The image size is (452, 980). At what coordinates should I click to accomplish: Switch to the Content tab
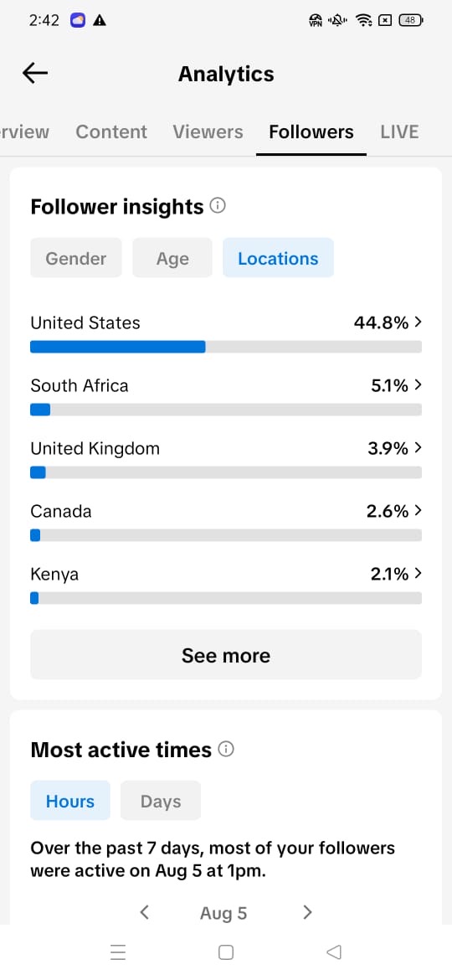111,132
